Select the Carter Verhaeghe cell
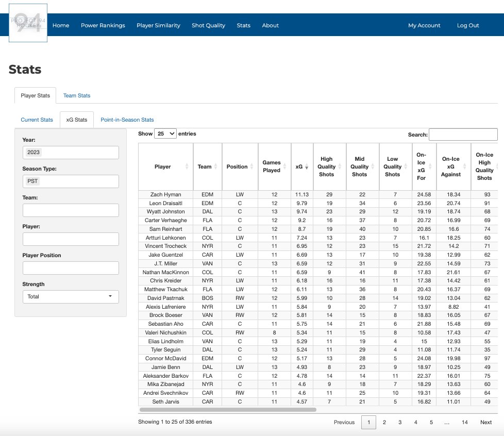This screenshot has width=504, height=436. coord(165,220)
